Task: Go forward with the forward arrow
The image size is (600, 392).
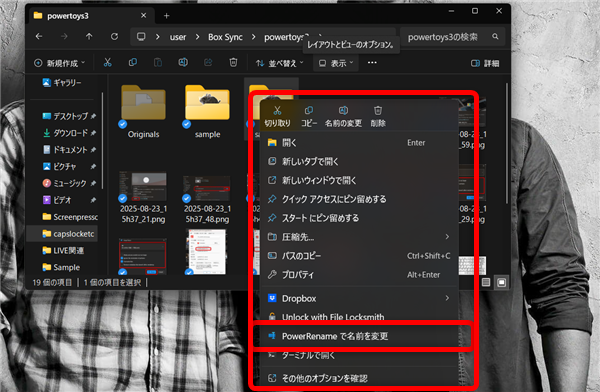Action: coord(64,37)
